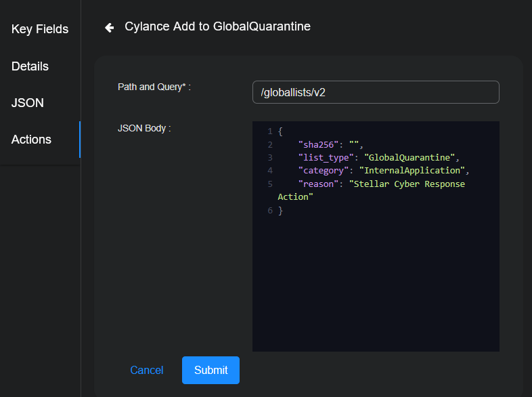Switch to the Details tab
Image resolution: width=532 pixels, height=397 pixels.
(x=30, y=66)
